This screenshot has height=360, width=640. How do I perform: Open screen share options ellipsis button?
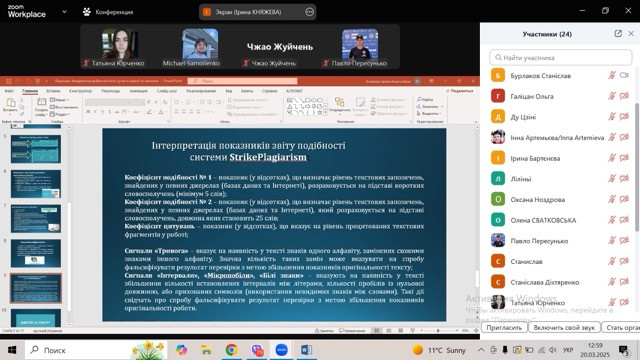(309, 12)
